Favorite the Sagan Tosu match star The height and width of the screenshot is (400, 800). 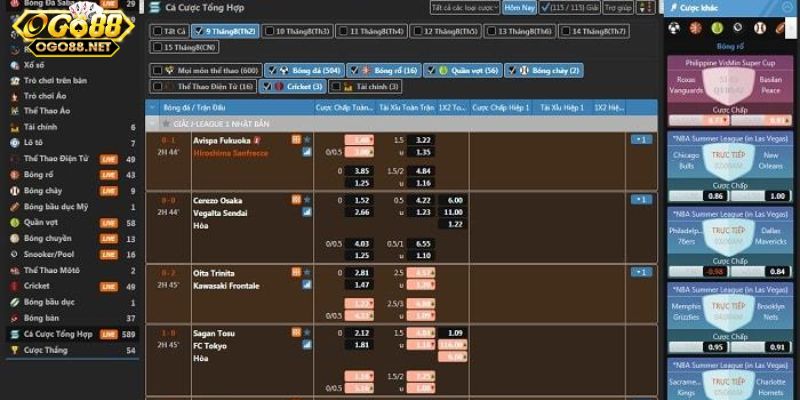(307, 332)
